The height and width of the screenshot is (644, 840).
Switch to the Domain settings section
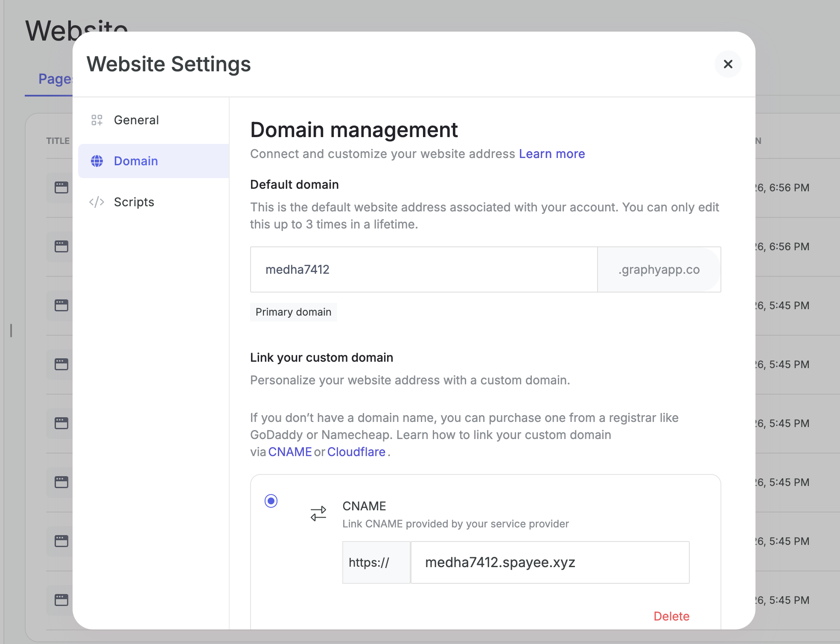pyautogui.click(x=136, y=161)
